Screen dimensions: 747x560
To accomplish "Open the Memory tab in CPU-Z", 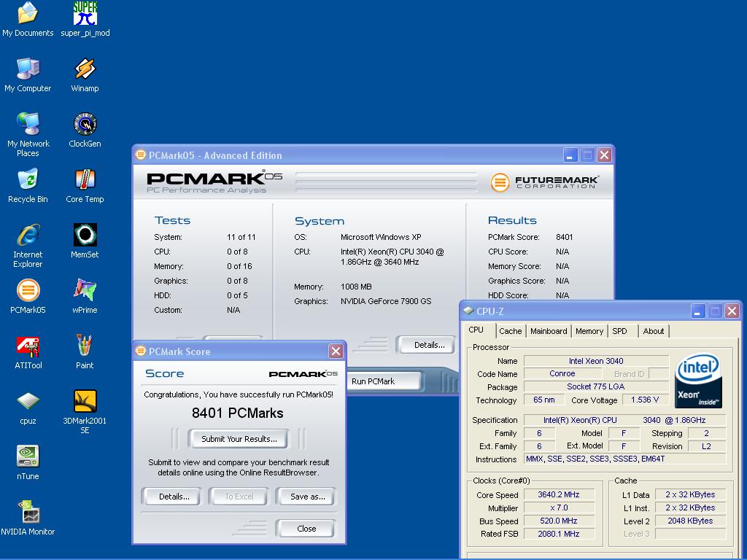I will click(589, 331).
